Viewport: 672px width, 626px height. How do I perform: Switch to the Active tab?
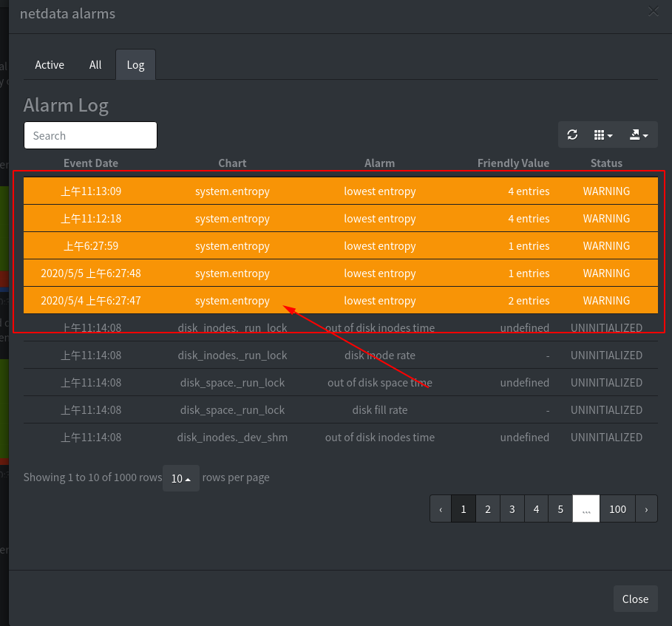point(50,65)
